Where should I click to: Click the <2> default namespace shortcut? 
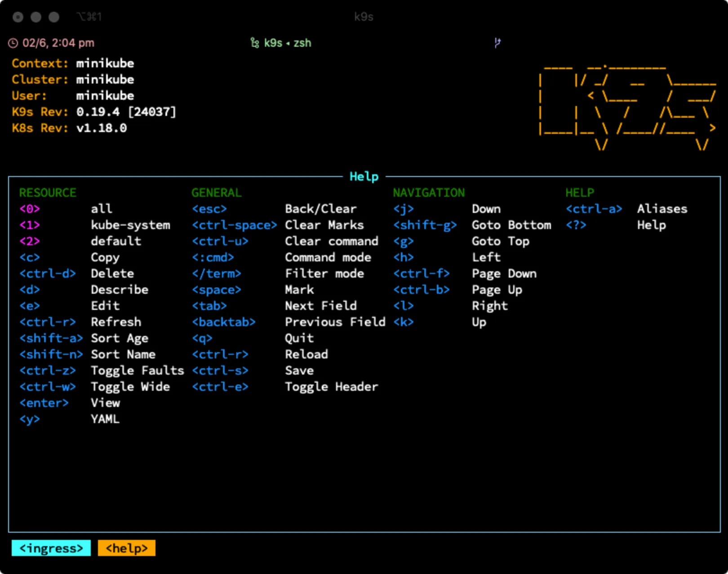click(30, 241)
